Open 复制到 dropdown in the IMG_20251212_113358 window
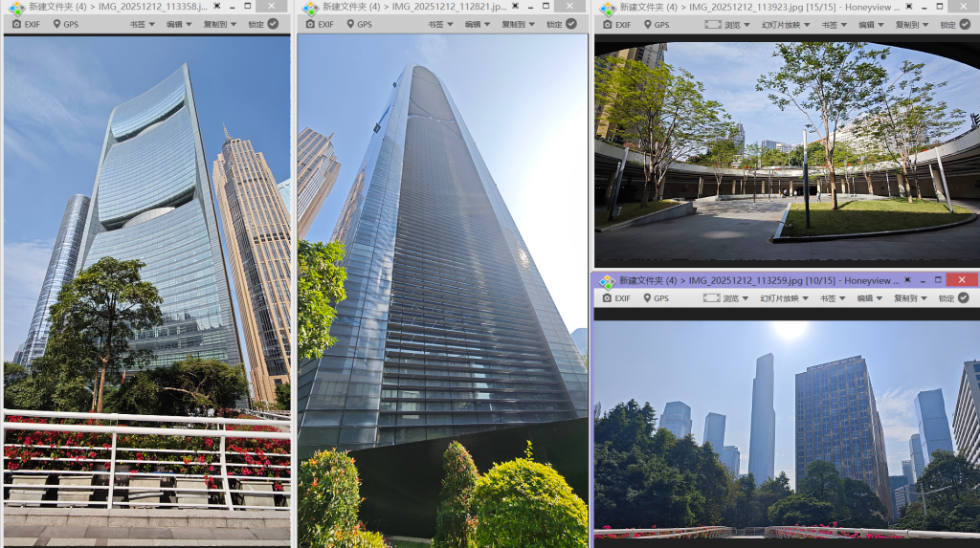Image resolution: width=980 pixels, height=548 pixels. pos(220,24)
